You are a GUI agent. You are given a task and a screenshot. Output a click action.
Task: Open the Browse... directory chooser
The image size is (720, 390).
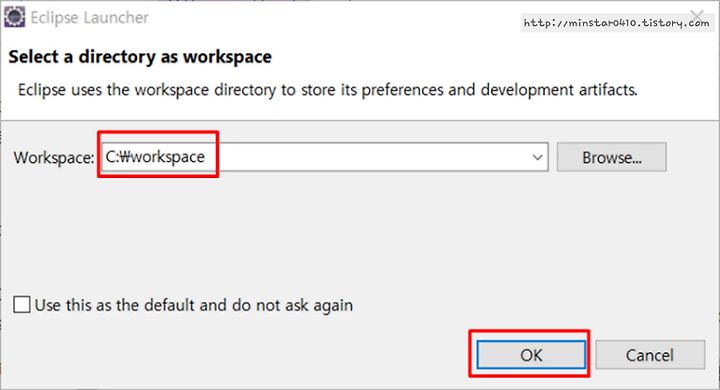(611, 157)
